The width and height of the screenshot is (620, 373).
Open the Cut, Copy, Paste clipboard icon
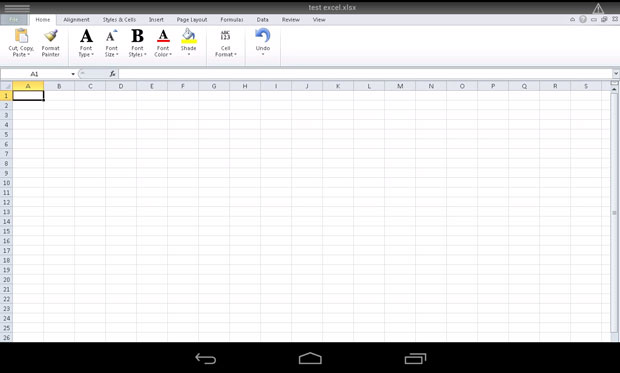[21, 36]
